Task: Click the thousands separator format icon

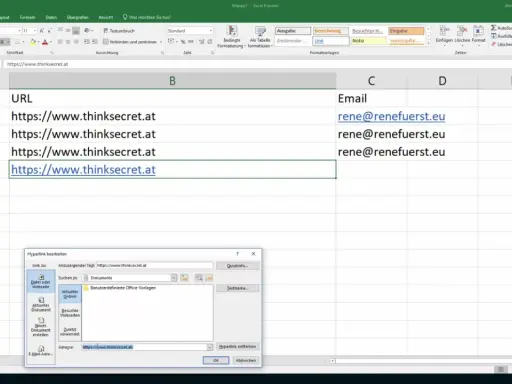Action: [191, 42]
